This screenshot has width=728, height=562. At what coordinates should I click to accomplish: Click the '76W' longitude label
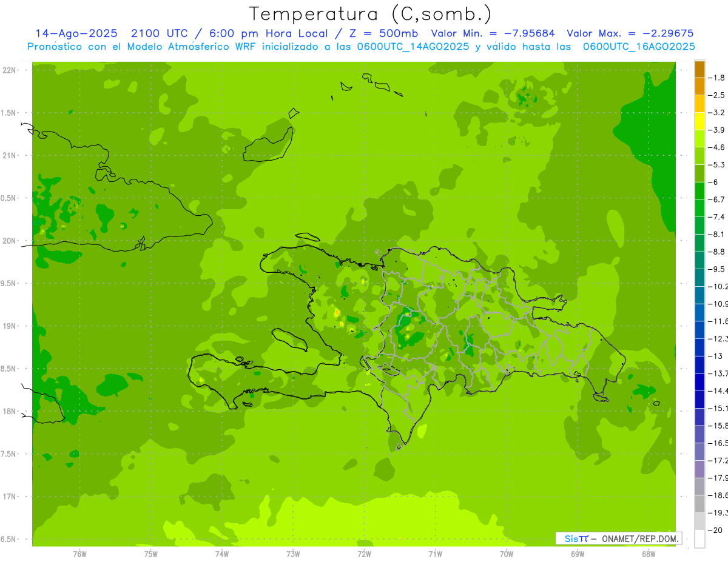pyautogui.click(x=79, y=554)
